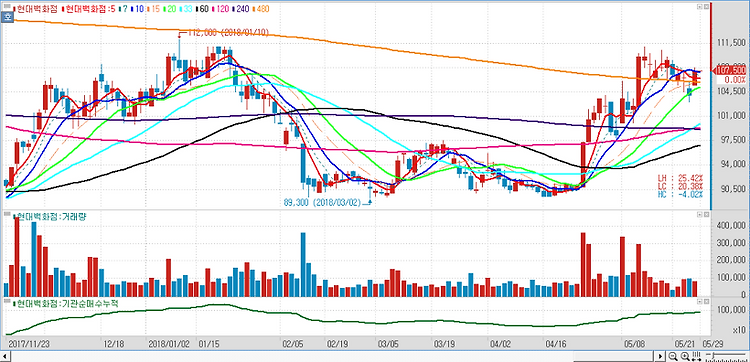
Task: Click the 112,000 (2018/01/10) high annotation
Action: (x=229, y=32)
